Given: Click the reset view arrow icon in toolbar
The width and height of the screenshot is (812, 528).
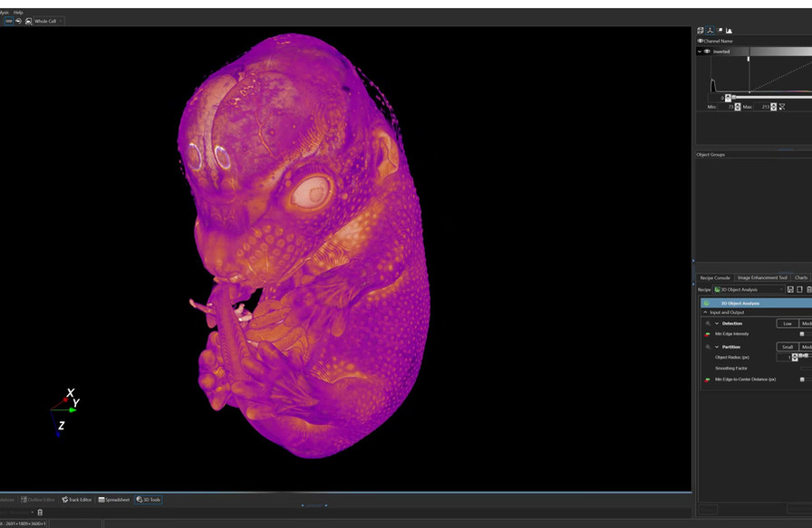Looking at the screenshot, I should pyautogui.click(x=19, y=20).
